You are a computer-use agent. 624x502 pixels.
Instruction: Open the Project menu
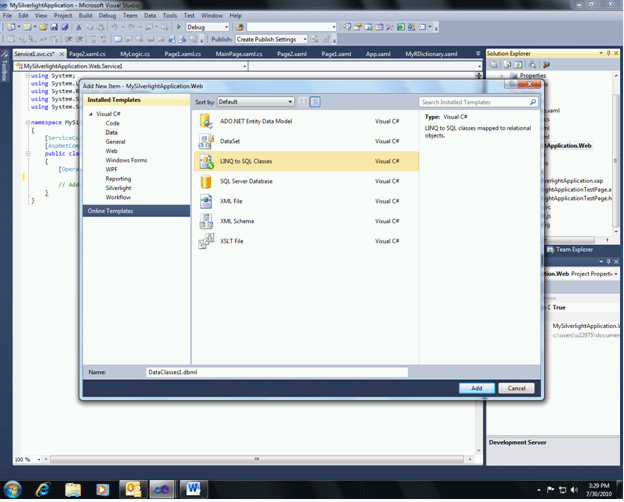tap(63, 16)
